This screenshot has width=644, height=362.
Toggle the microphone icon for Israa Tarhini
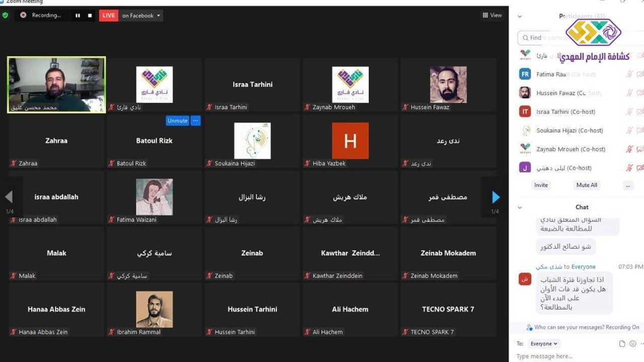coord(629,112)
